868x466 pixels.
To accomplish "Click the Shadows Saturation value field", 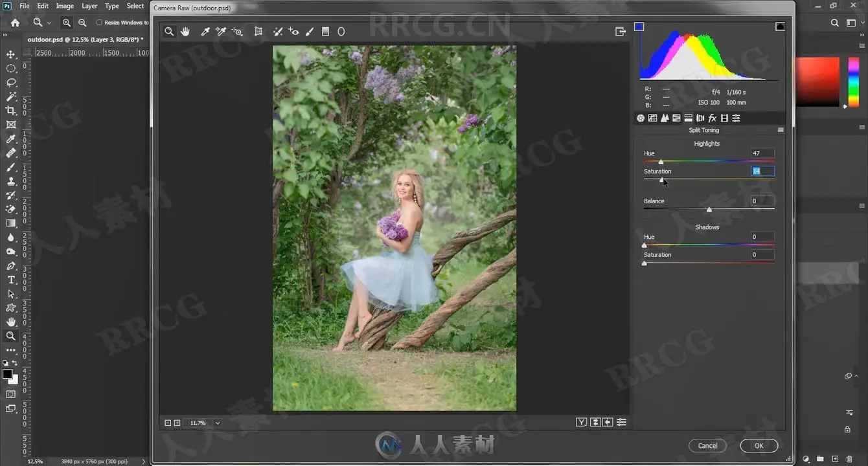I will pos(762,255).
